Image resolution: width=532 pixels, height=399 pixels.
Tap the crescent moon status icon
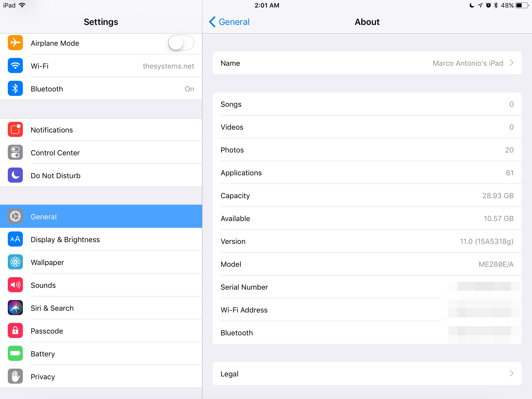pos(472,5)
